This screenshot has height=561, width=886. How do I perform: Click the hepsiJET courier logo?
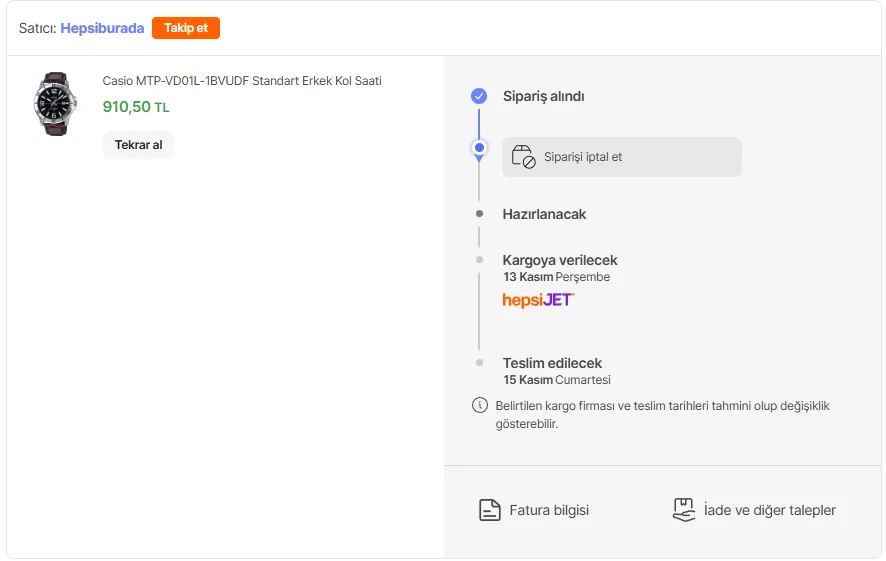pos(538,300)
